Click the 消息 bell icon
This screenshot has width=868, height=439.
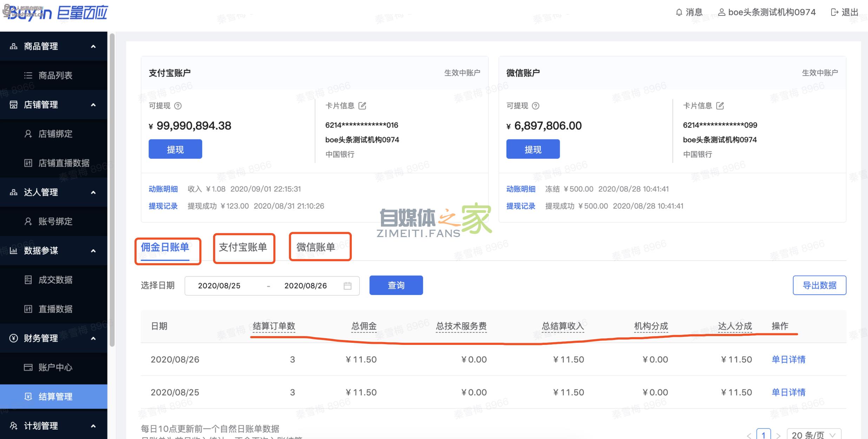[679, 13]
